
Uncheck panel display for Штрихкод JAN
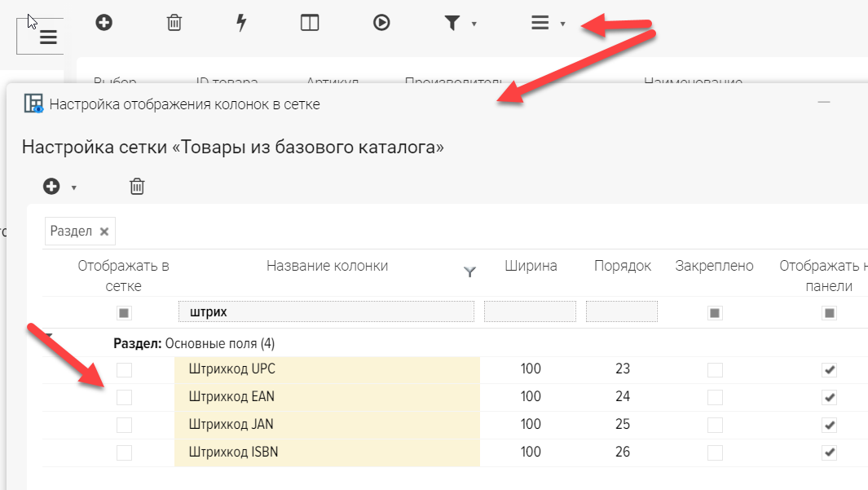point(829,426)
